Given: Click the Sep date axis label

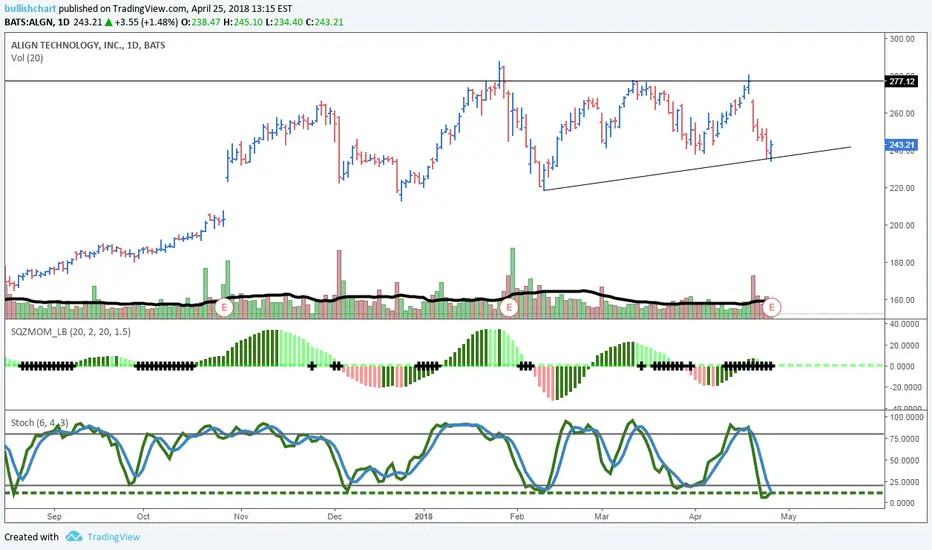Looking at the screenshot, I should 54,516.
